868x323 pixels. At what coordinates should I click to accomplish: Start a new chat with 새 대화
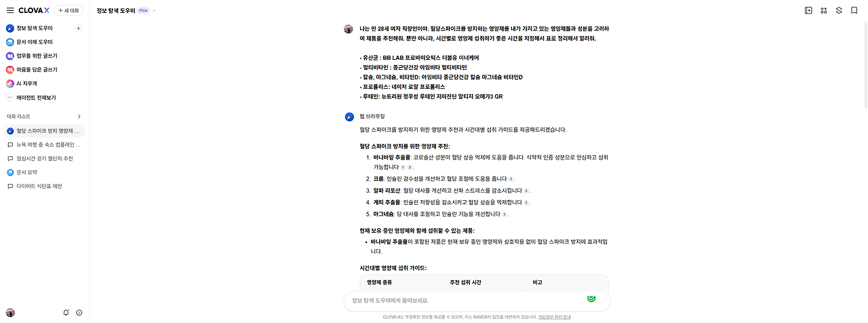(x=68, y=11)
